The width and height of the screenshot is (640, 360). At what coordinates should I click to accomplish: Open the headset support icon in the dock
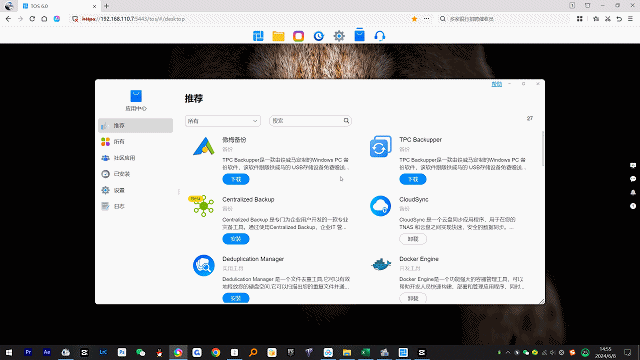(380, 36)
